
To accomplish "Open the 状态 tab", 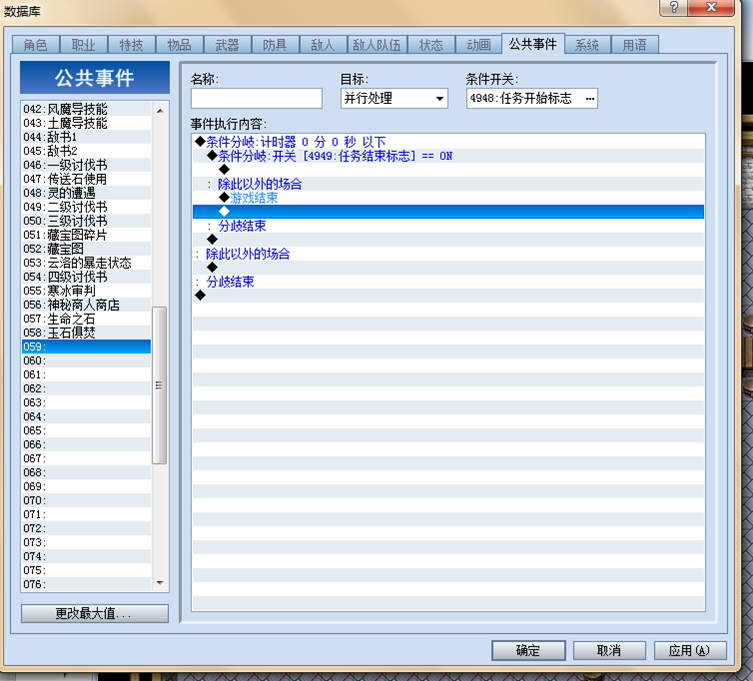I will [x=431, y=45].
